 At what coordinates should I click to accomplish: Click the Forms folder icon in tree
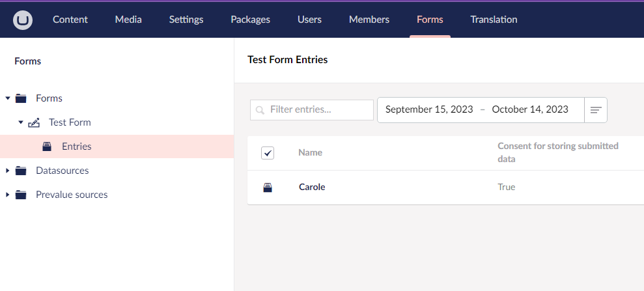coord(21,98)
